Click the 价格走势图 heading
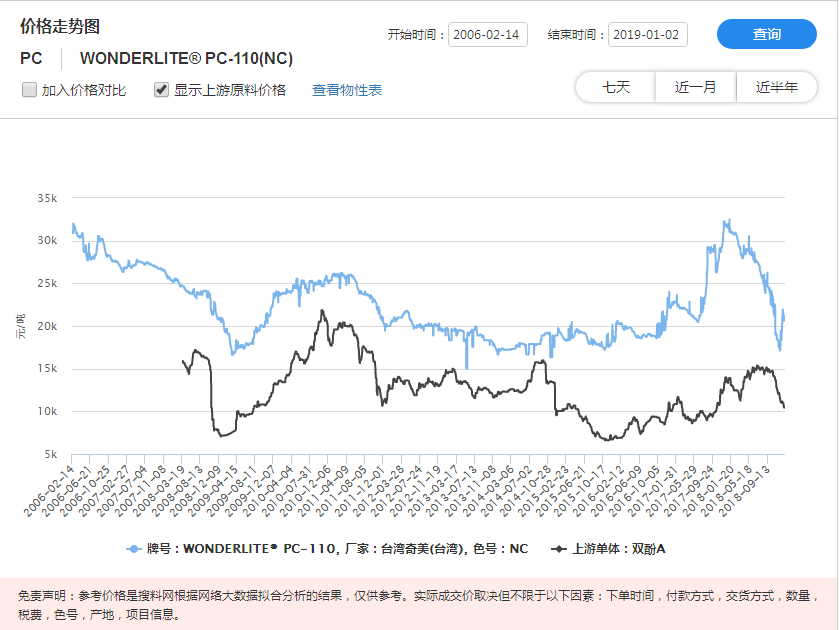839x630 pixels. (60, 27)
